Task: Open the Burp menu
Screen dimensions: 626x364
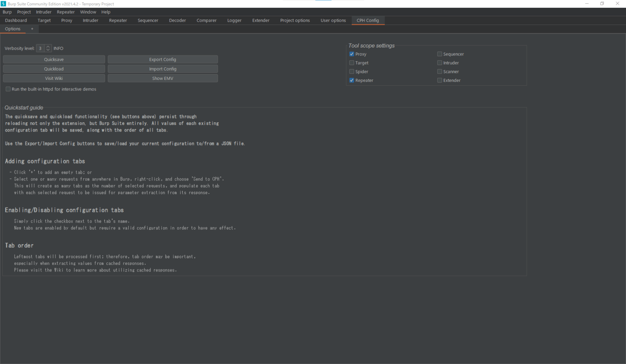Action: pos(7,12)
